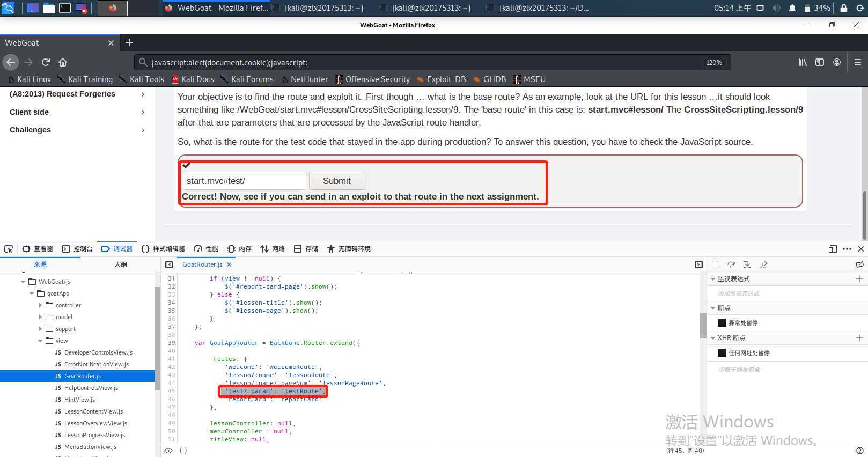Collapse the WebGoat/js folder tree

pyautogui.click(x=23, y=282)
